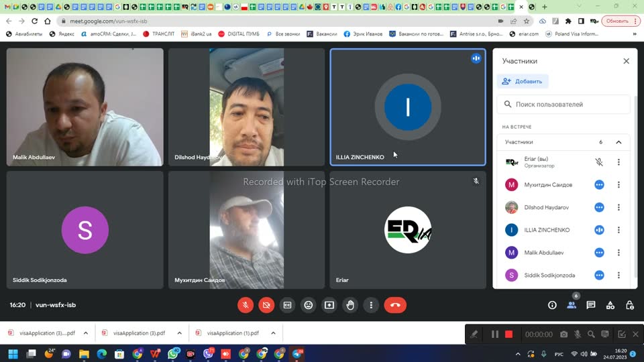Toggle closed captions CC button
This screenshot has height=362, width=644.
pos(287,305)
